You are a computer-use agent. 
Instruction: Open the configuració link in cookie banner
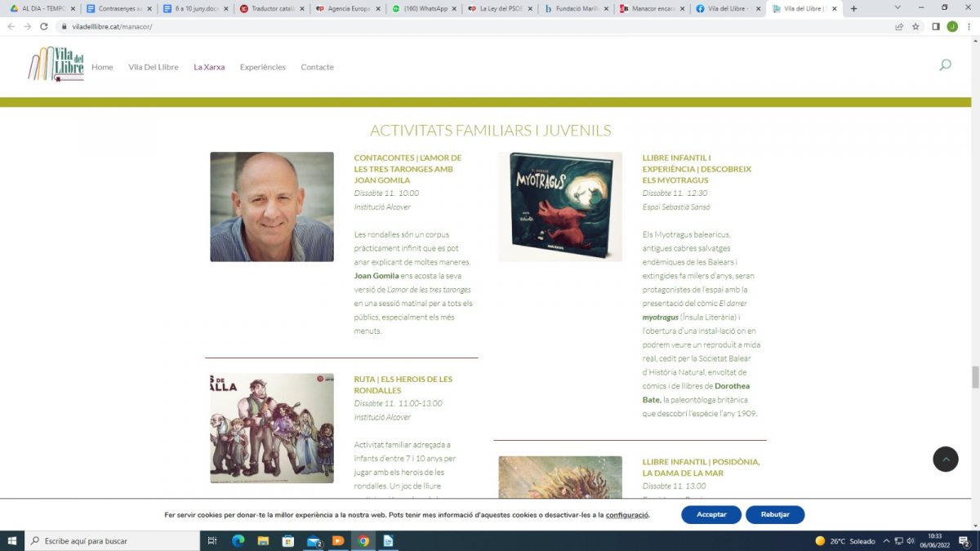[x=626, y=515]
